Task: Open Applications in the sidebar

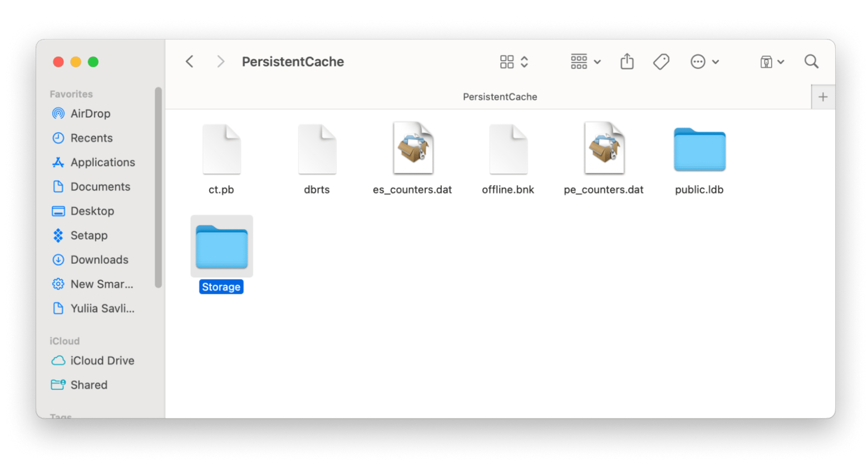Action: [102, 163]
